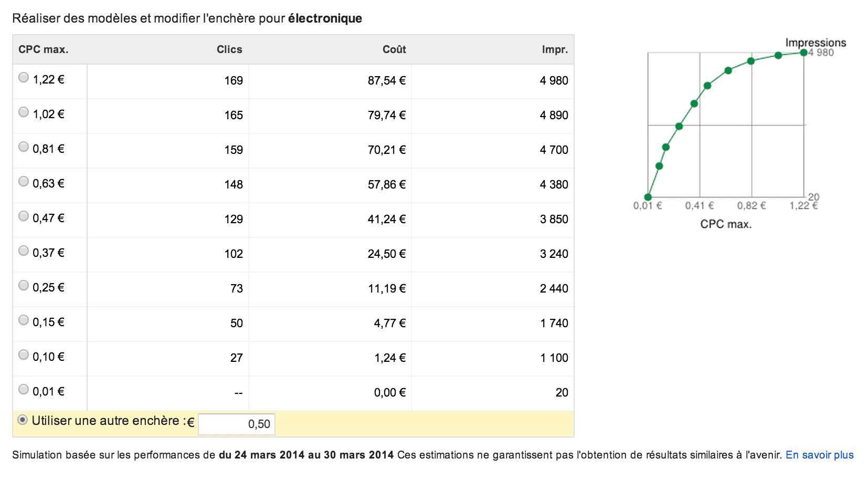Click the impressions cell 4 380
Screen dimensions: 868x479
(554, 185)
